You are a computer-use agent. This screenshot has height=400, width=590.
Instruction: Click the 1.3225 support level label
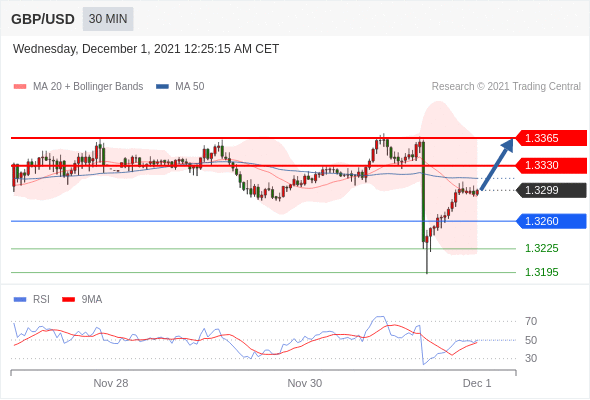point(541,248)
